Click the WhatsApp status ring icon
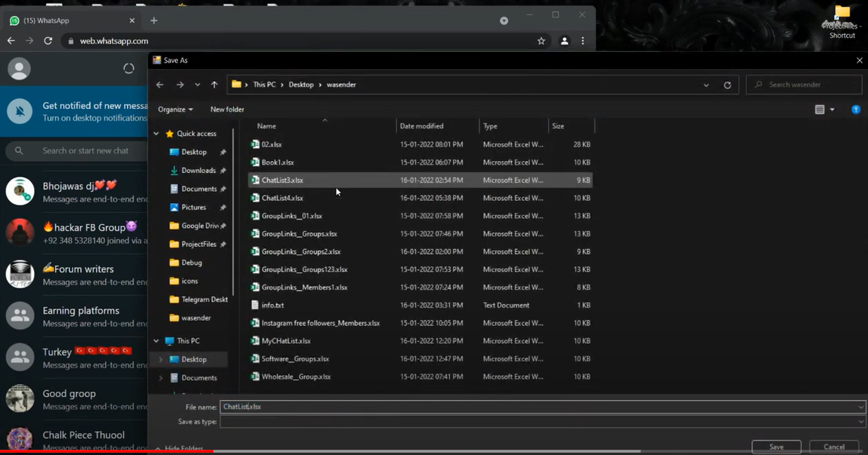868x455 pixels. [129, 68]
